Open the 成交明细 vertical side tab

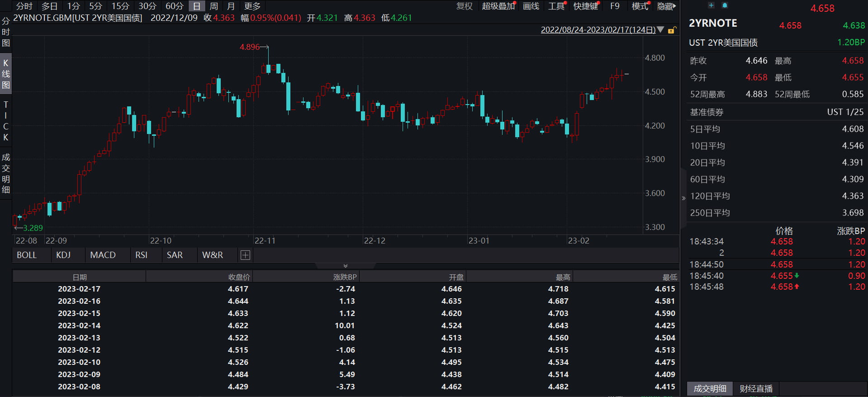coord(6,173)
